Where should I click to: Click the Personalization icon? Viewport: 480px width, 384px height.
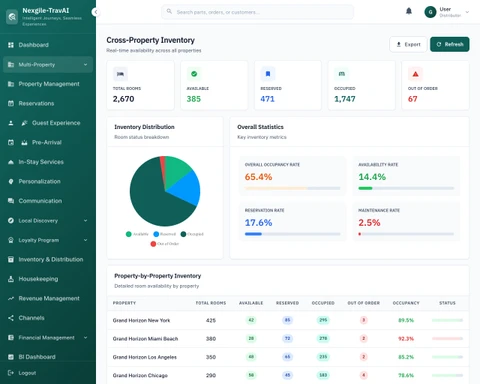coord(11,181)
